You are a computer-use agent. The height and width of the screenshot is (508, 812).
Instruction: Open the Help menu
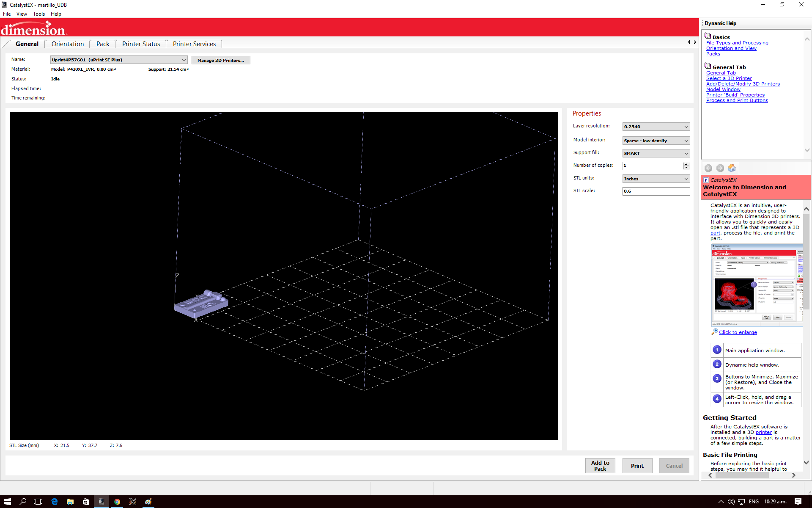(56, 14)
